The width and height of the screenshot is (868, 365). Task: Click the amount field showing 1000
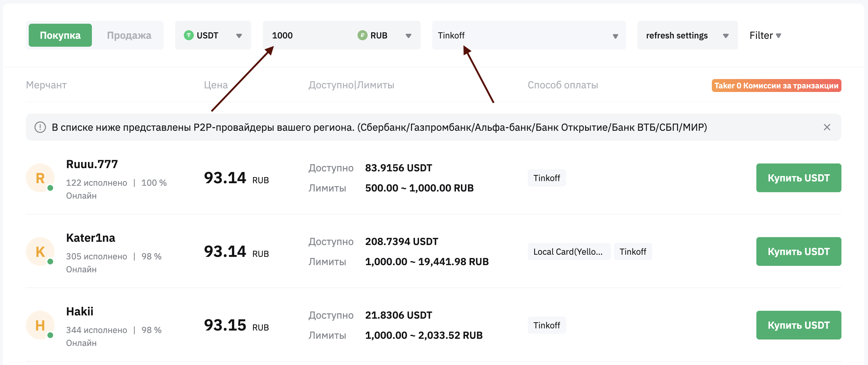[309, 36]
